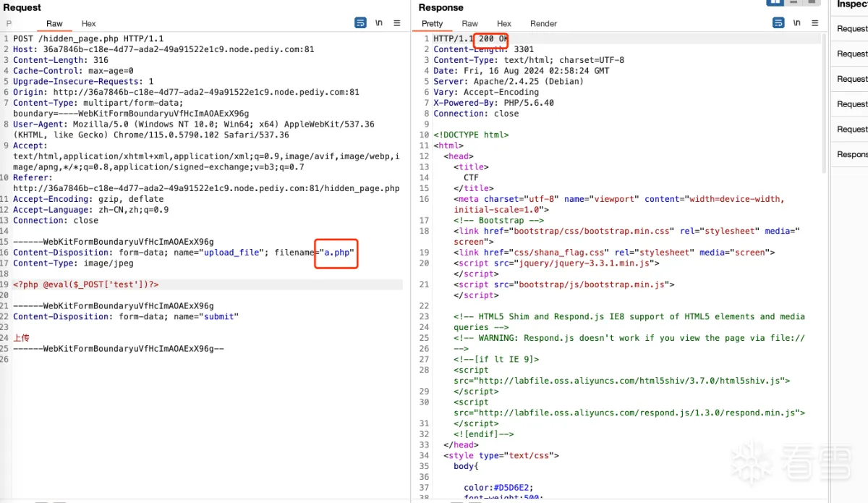
Task: Click 'Server: Apache/2.4.25 (Debian)' header
Action: coord(509,82)
